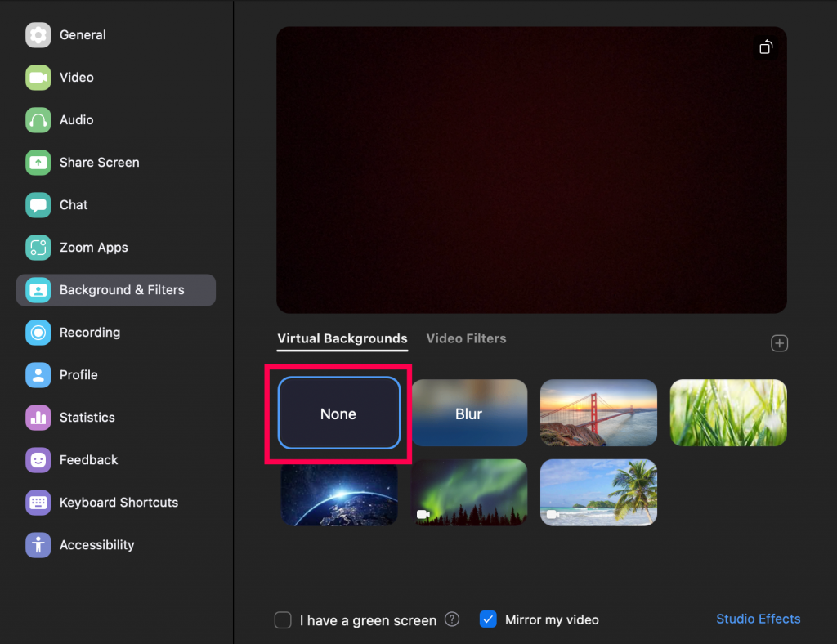Viewport: 837px width, 644px height.
Task: Select the Blur background option
Action: [x=469, y=413]
